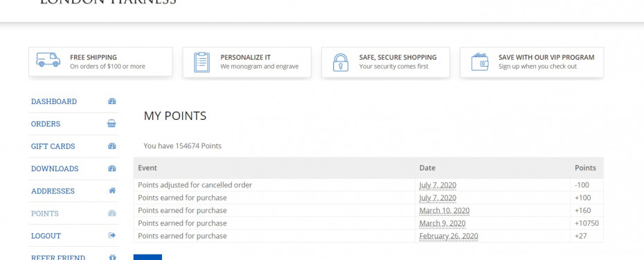Viewport: 644px width, 260px height.
Task: Click the Personalize It clipboard icon
Action: point(202,62)
